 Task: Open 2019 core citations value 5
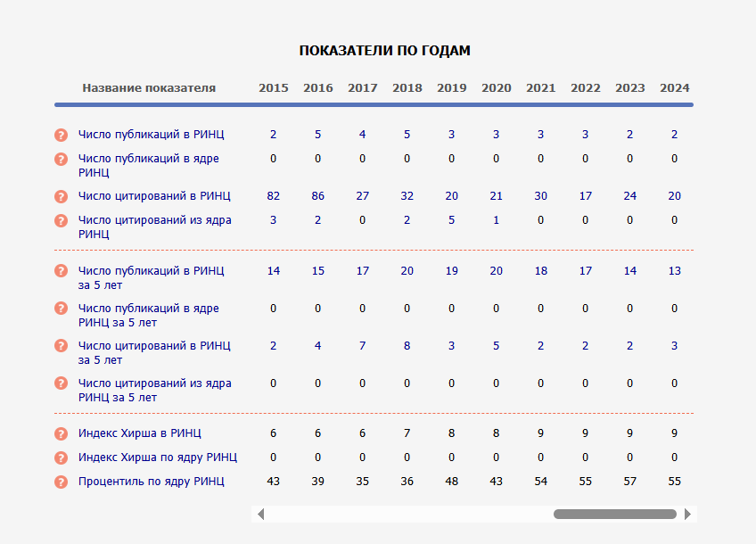[x=451, y=220]
